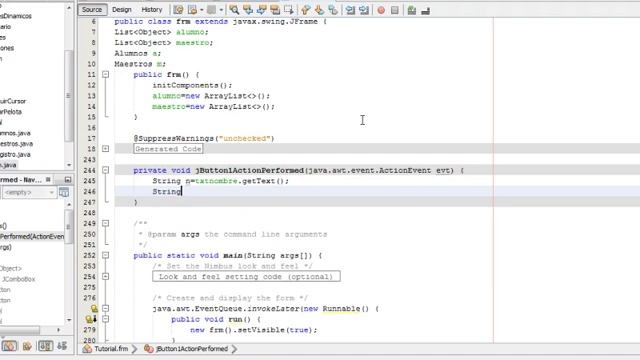Click 'setVisible(true)' on line 279
Image resolution: width=640 pixels, height=360 pixels.
[x=275, y=330]
